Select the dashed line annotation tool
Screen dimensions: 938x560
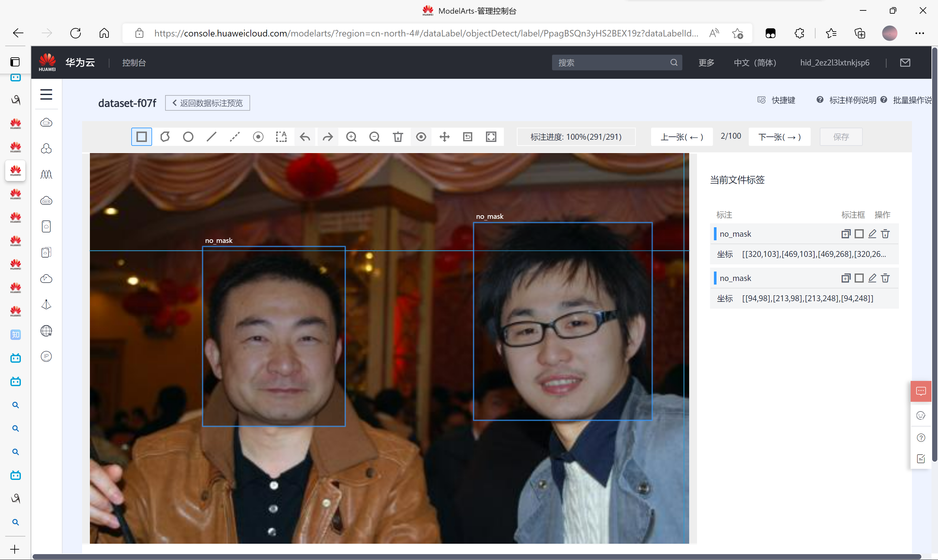[x=235, y=137]
